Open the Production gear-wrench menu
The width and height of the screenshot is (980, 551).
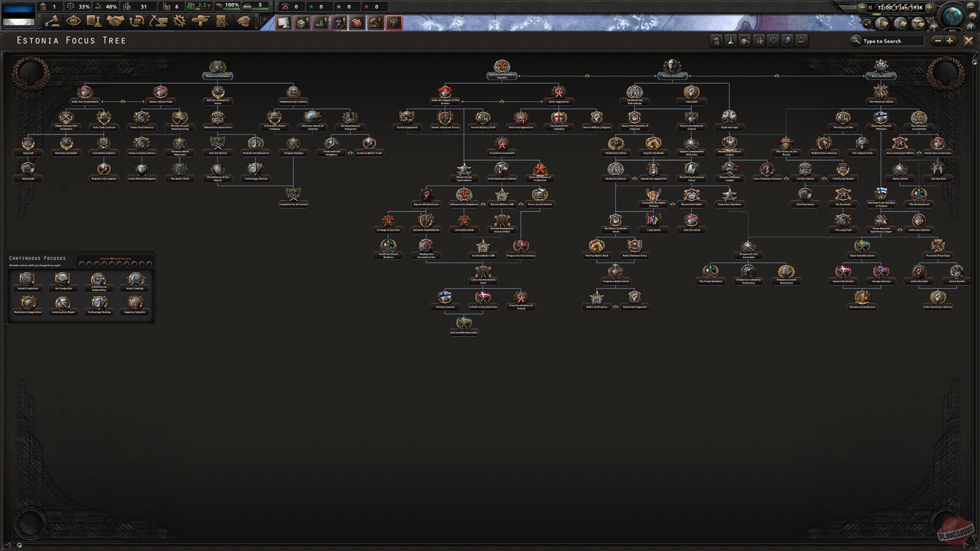(x=180, y=21)
